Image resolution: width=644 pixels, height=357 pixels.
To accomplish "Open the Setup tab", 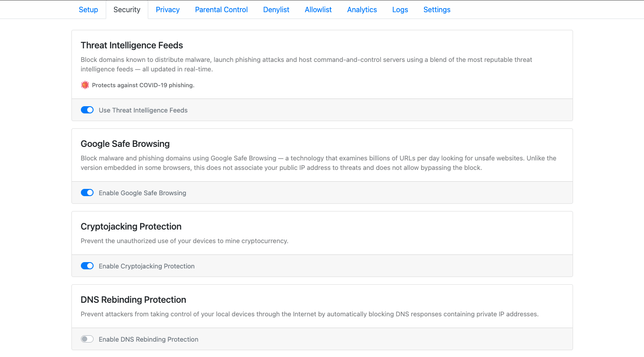I will (88, 9).
